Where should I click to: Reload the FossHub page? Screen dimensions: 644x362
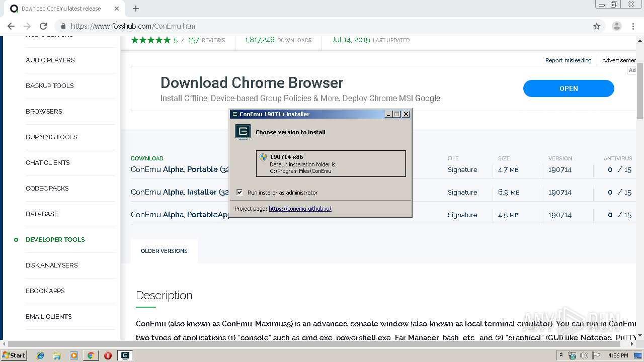tap(43, 26)
